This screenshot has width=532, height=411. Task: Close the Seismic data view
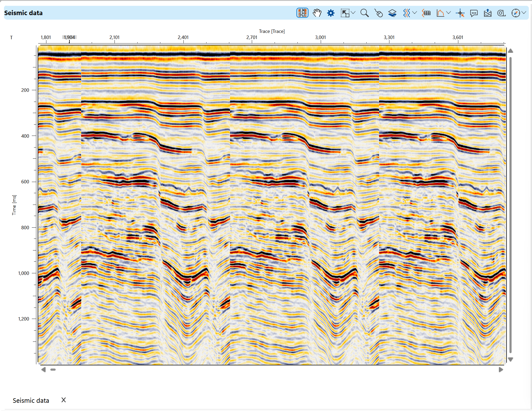(63, 400)
